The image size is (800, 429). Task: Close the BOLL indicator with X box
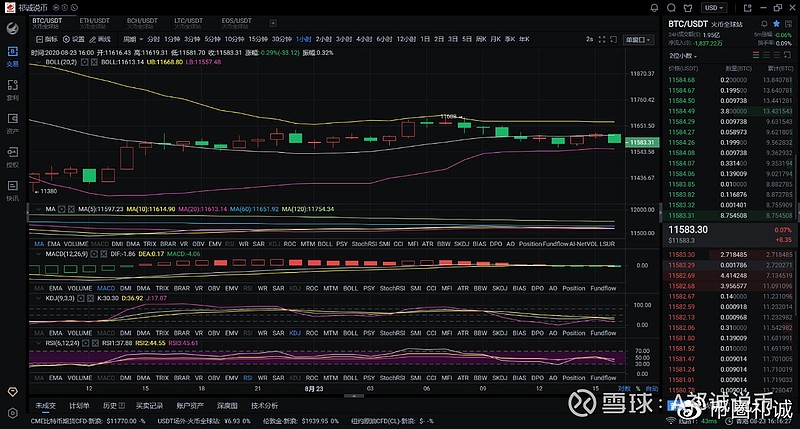pos(93,61)
